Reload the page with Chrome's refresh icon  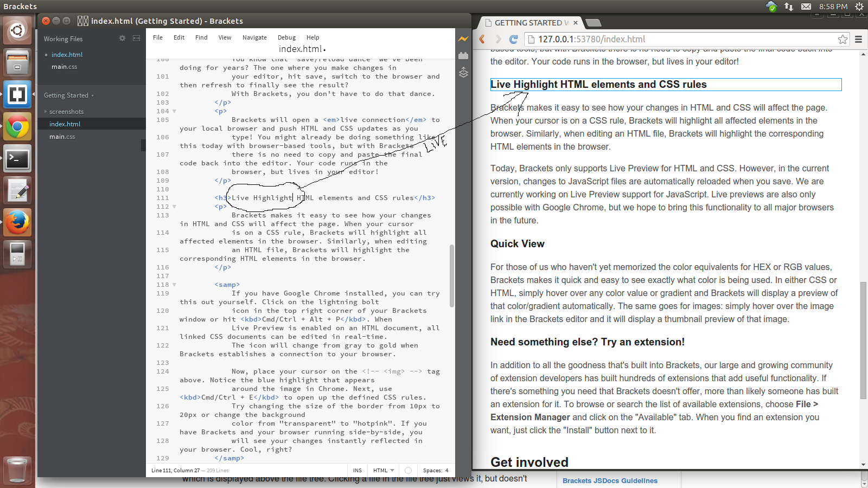(514, 39)
